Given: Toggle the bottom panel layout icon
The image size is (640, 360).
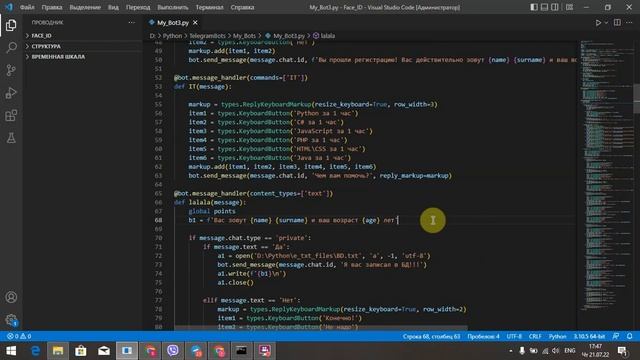Looking at the screenshot, I should coord(544,7).
